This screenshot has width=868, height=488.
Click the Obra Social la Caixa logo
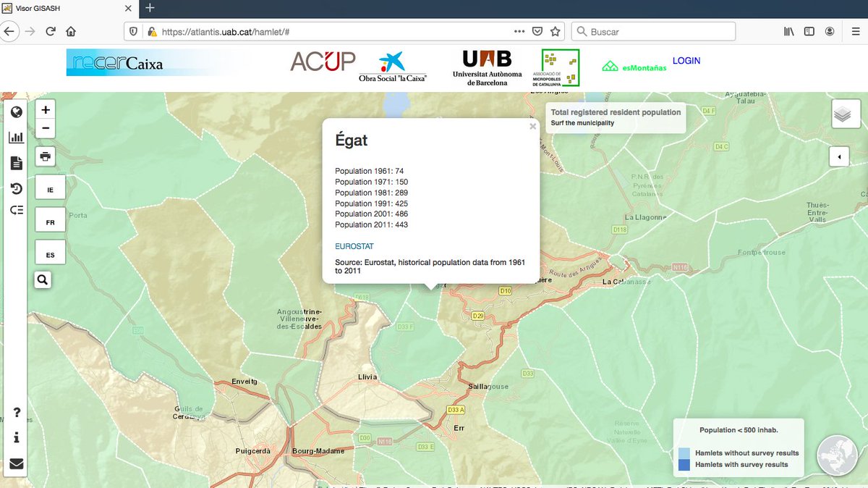(x=393, y=67)
